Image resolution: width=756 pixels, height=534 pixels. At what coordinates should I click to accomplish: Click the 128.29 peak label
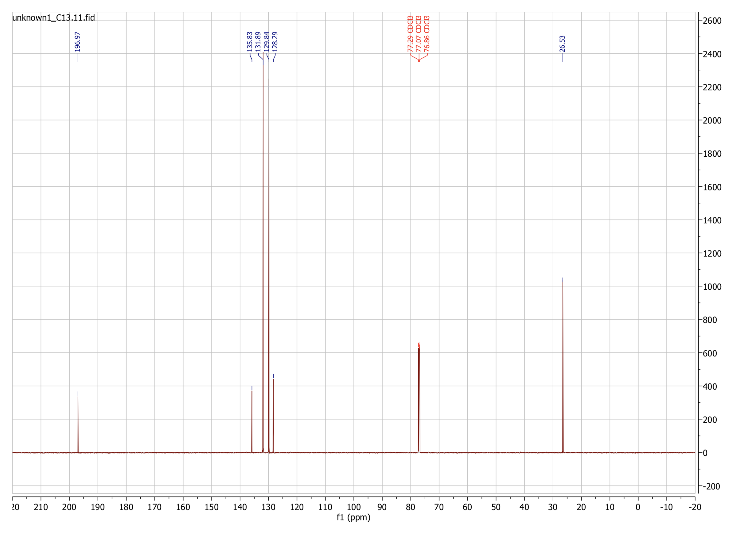(x=275, y=41)
